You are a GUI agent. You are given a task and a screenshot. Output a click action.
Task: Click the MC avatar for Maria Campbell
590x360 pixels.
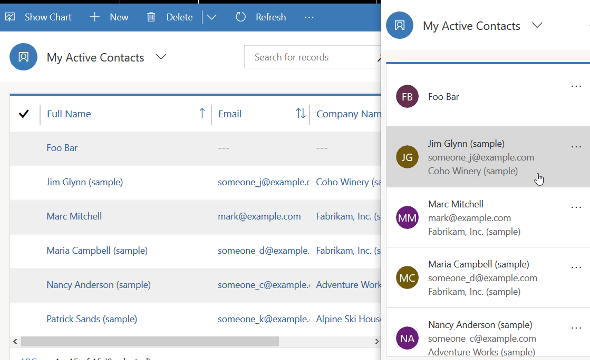407,278
